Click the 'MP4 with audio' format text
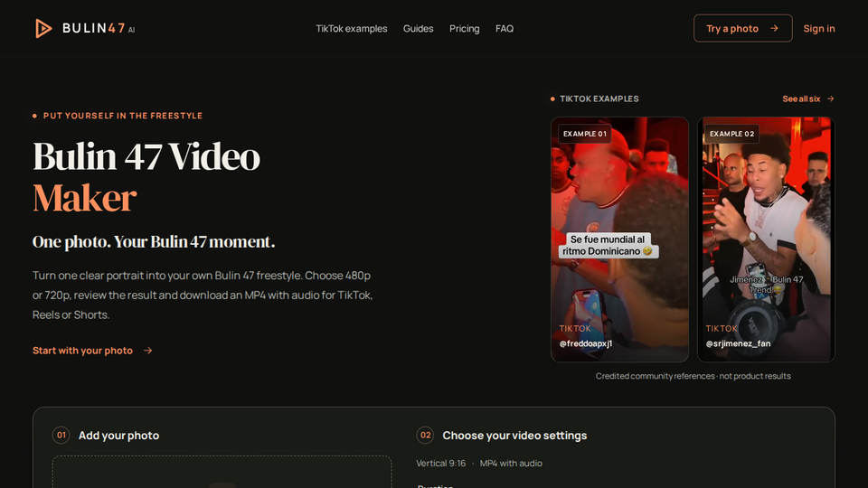Screen dimensions: 868x488 [511, 463]
